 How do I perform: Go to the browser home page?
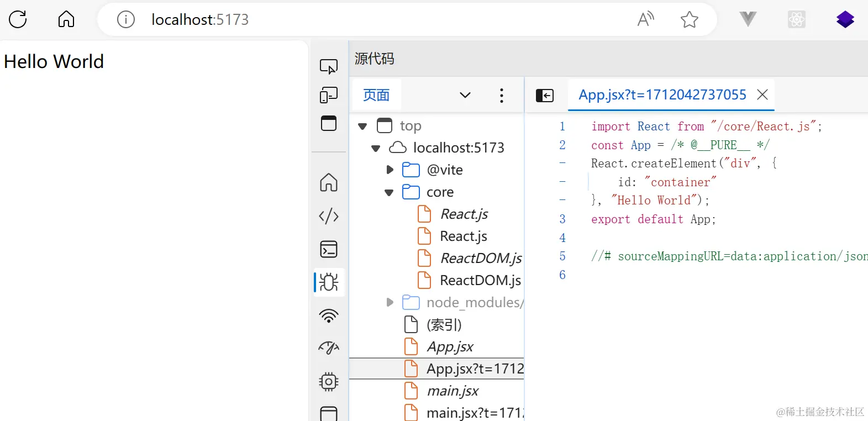coord(66,19)
